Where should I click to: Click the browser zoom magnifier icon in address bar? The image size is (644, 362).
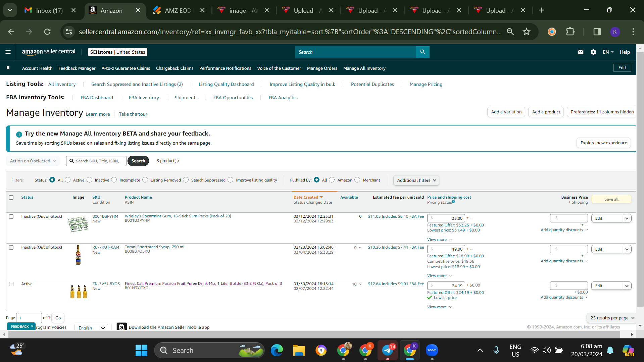(510, 32)
